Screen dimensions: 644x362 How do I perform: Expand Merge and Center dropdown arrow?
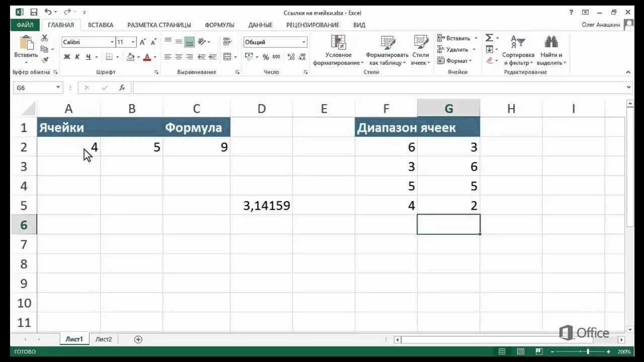(235, 57)
